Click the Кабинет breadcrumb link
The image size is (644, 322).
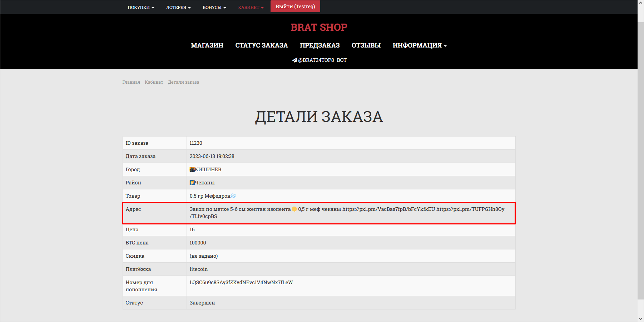[154, 82]
